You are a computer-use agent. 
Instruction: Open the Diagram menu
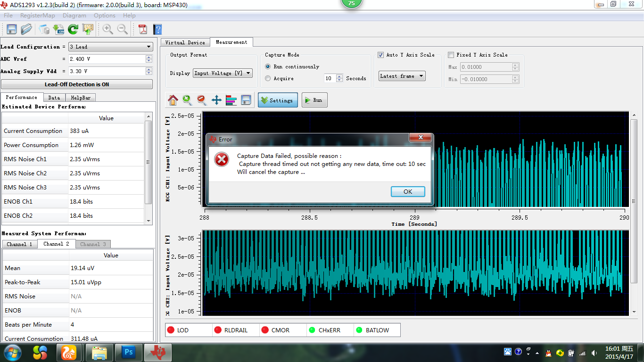click(x=74, y=16)
